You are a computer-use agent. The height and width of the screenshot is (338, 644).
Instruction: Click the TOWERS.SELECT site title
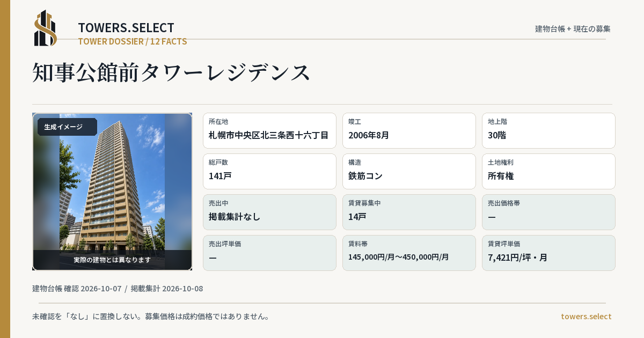tap(126, 28)
